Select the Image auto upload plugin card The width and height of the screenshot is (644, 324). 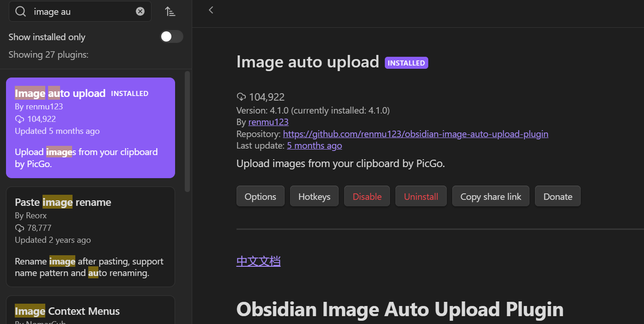(x=91, y=127)
